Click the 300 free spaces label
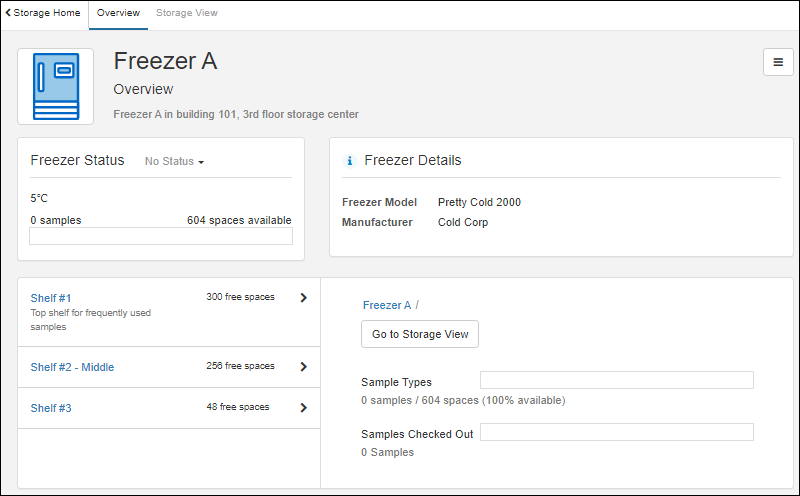This screenshot has width=800, height=496. pyautogui.click(x=240, y=297)
